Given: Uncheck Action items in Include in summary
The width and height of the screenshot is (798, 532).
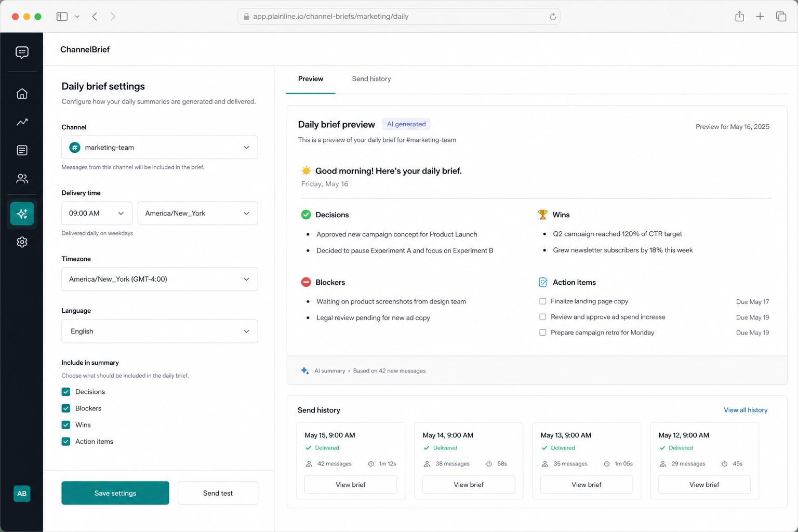Looking at the screenshot, I should pyautogui.click(x=66, y=442).
